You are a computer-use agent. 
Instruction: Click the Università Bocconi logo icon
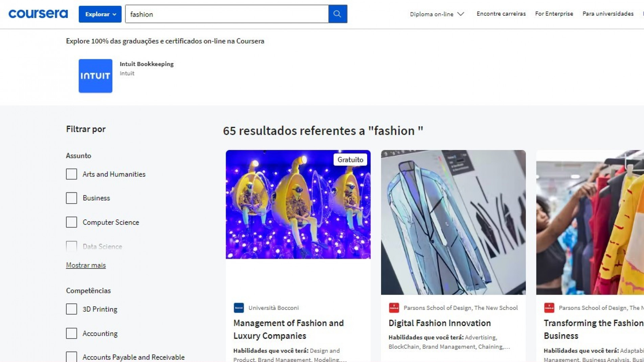click(239, 308)
